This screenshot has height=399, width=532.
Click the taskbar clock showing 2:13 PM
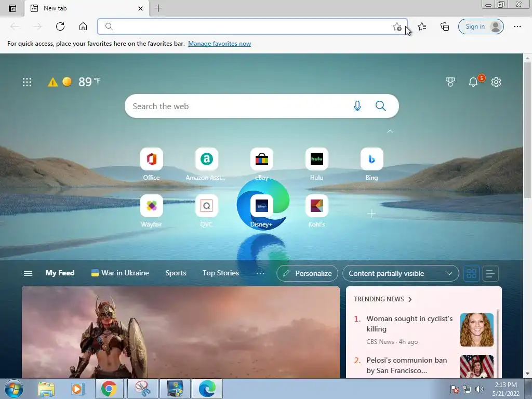506,389
